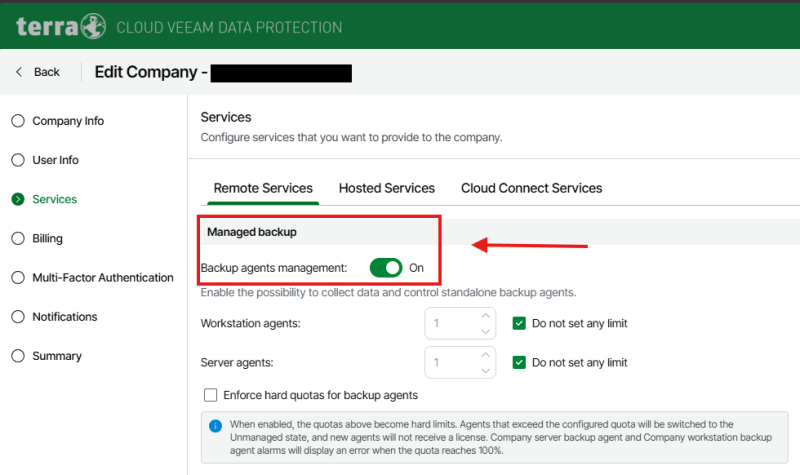800x475 pixels.
Task: Click the Server agents label
Action: click(x=237, y=363)
